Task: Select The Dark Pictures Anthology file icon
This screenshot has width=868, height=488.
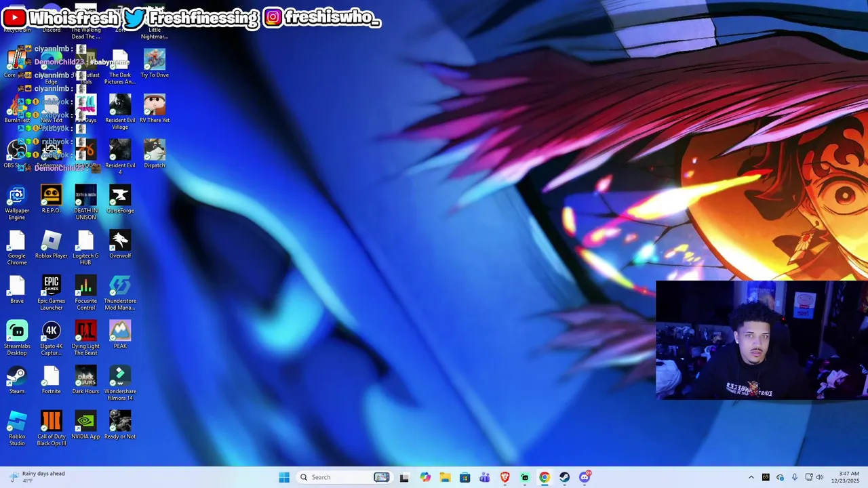Action: (x=120, y=67)
